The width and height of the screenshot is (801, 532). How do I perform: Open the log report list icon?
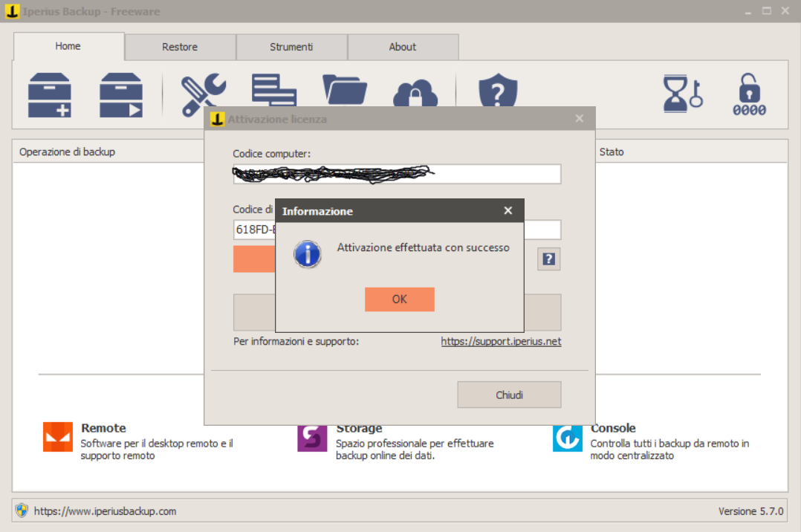273,90
